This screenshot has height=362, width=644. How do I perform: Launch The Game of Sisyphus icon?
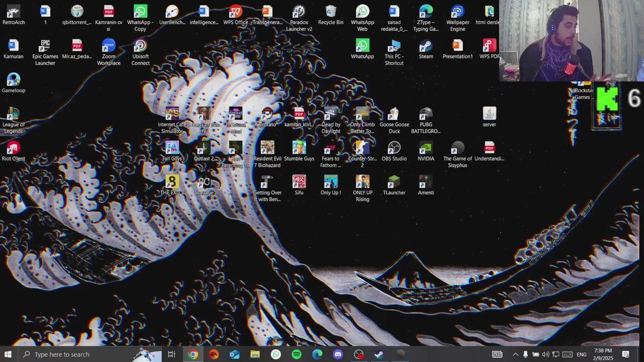[457, 155]
